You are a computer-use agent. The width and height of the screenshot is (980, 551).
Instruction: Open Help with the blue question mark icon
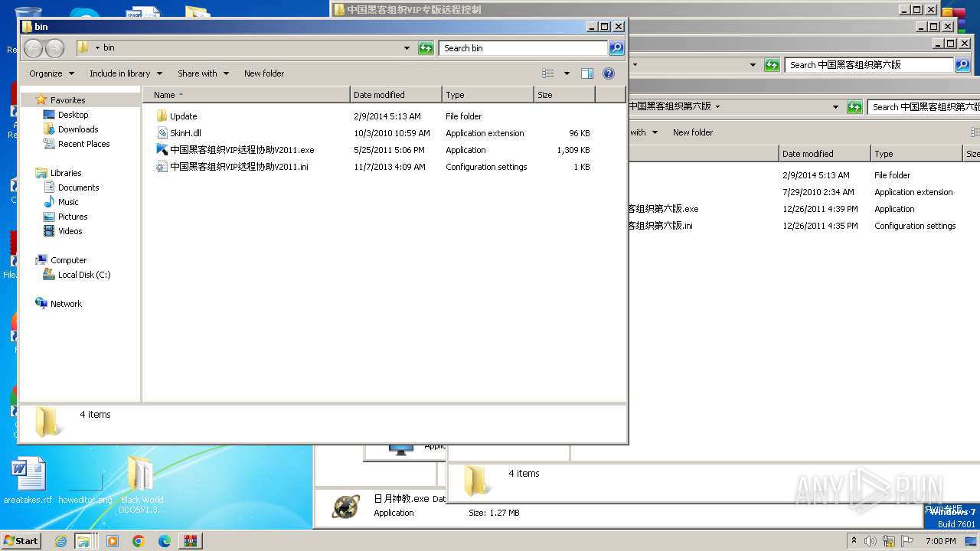[609, 73]
